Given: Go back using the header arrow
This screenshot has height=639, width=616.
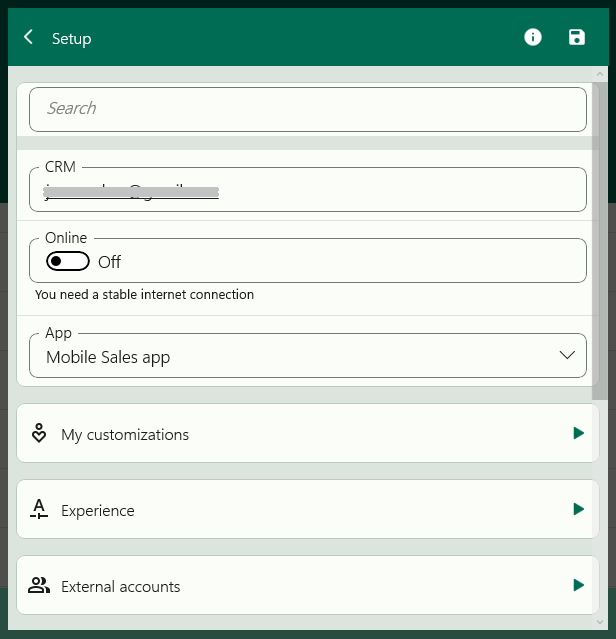Looking at the screenshot, I should 29,38.
